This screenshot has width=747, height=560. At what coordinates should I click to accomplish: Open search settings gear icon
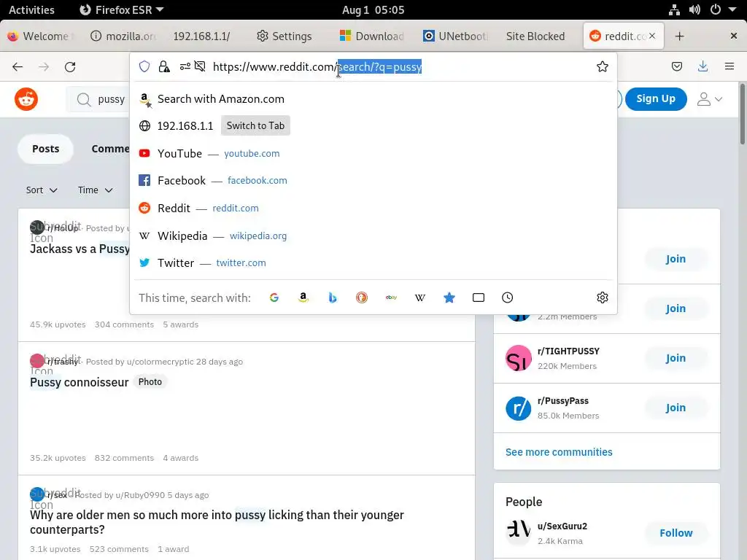[x=602, y=297]
